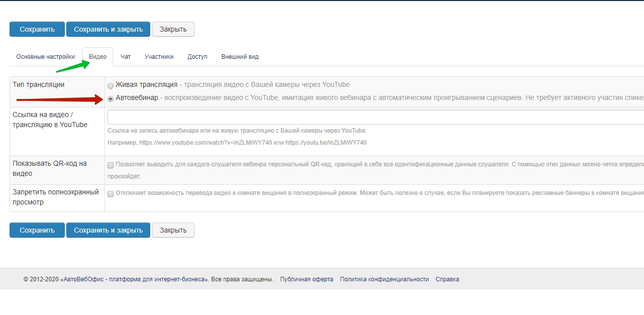Open the Политика конфиденциальности link
Image resolution: width=644 pixels, height=315 pixels.
[x=384, y=279]
